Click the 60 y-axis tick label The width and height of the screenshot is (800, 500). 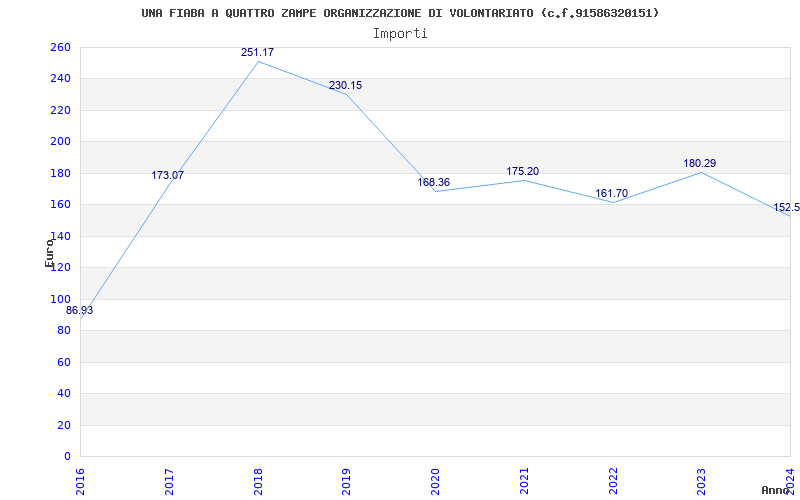pos(64,362)
